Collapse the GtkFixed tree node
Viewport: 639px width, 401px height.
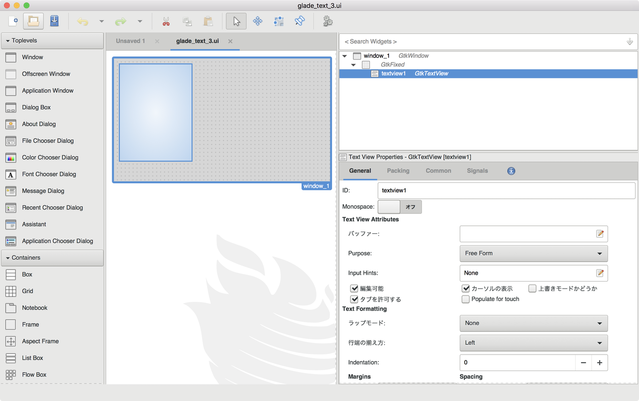click(354, 65)
